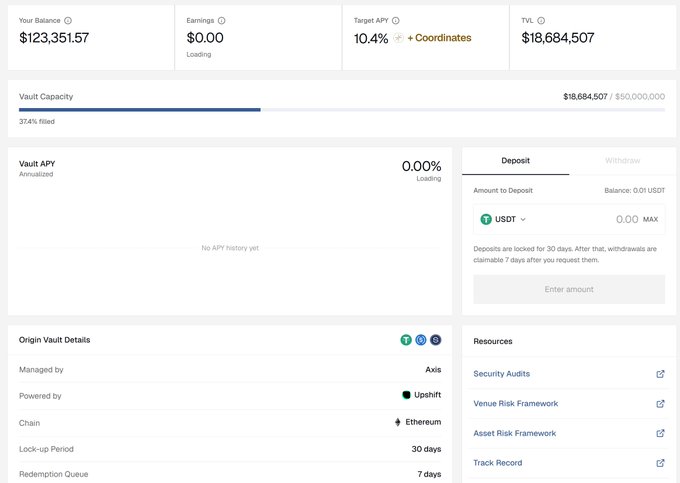Click the 37.4% filled label
The image size is (680, 483).
37,122
